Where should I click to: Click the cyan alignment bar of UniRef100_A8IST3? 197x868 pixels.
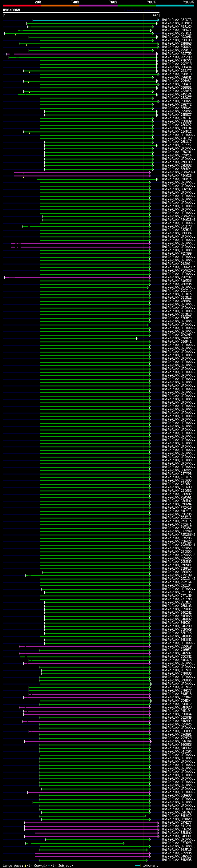pos(96,20)
